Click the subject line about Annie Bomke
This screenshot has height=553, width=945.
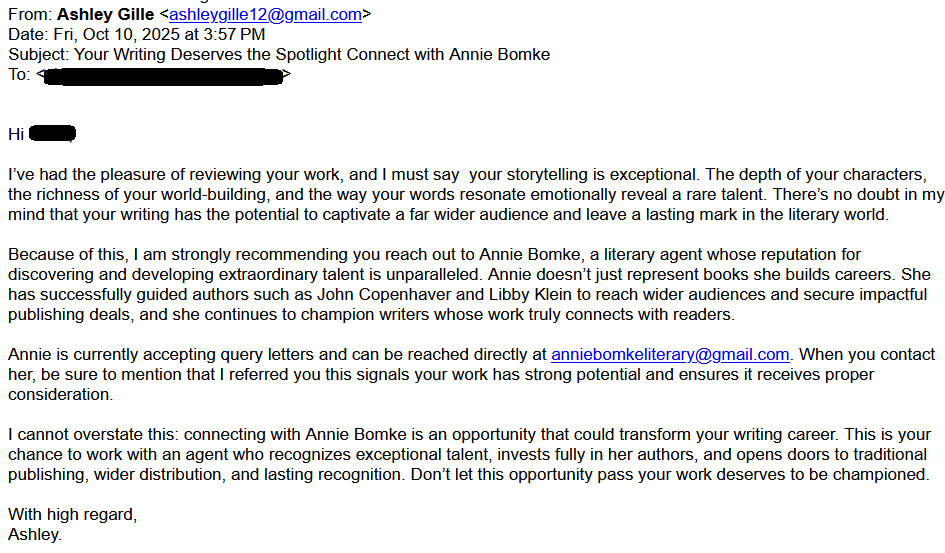(312, 54)
